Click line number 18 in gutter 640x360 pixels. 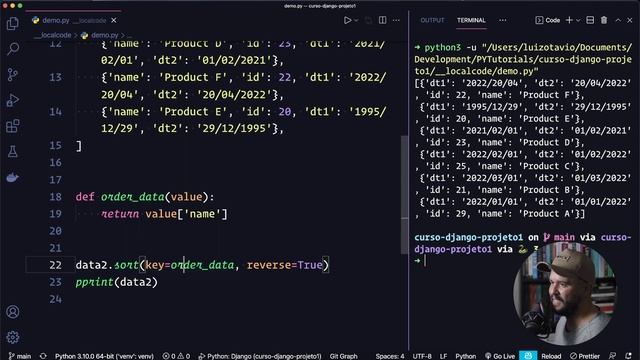point(55,197)
